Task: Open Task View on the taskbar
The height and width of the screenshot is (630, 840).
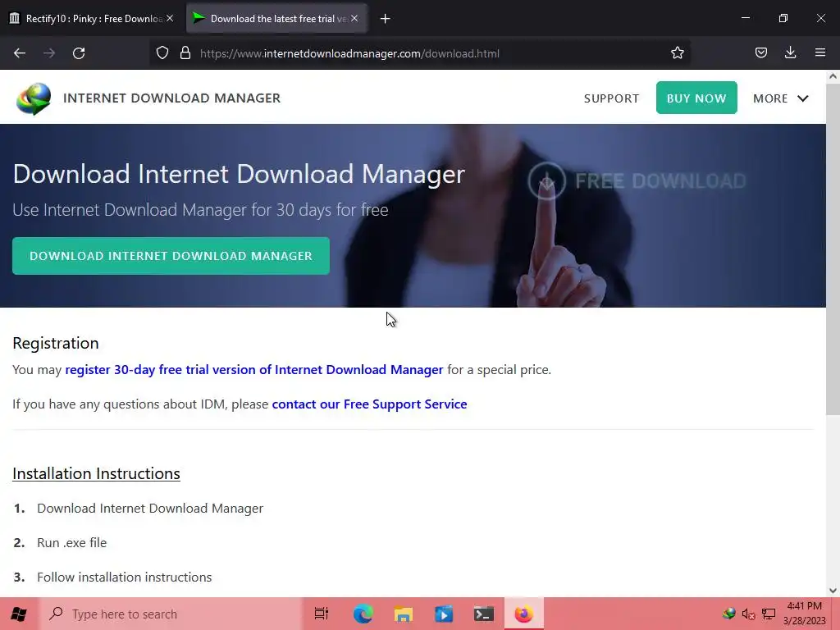Action: pos(322,614)
